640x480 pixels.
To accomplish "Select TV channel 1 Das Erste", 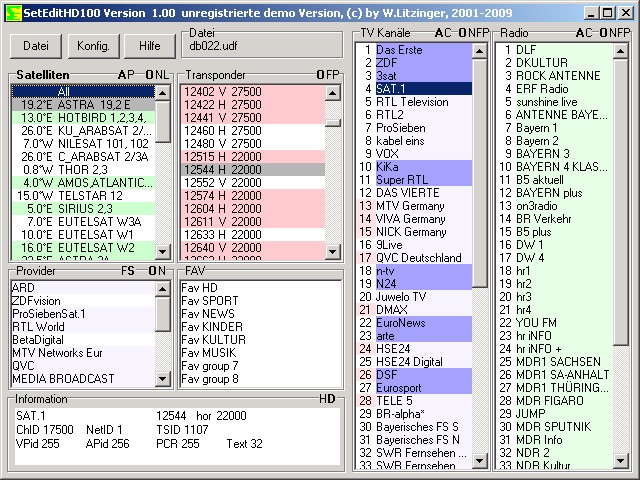I will coord(414,50).
